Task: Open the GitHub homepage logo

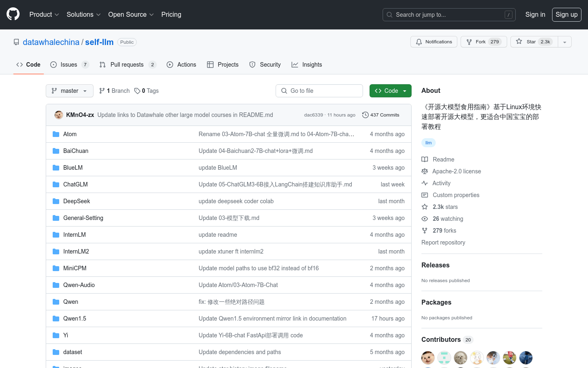Action: (x=13, y=14)
